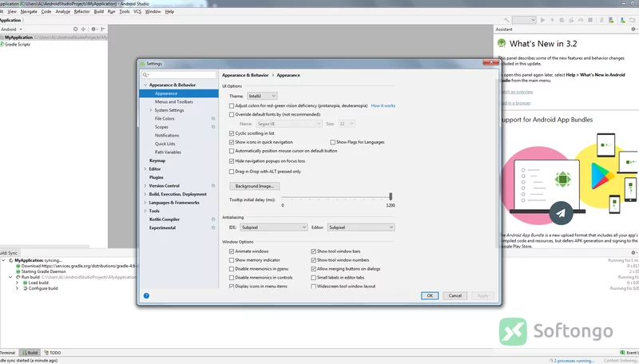Screen dimensions: 639x364
Task: Open the IDE antialiasing dropdown
Action: 273,227
